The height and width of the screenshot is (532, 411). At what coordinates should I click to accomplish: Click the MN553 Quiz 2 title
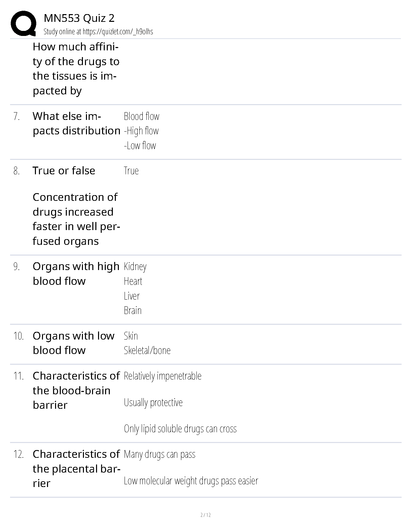point(79,18)
